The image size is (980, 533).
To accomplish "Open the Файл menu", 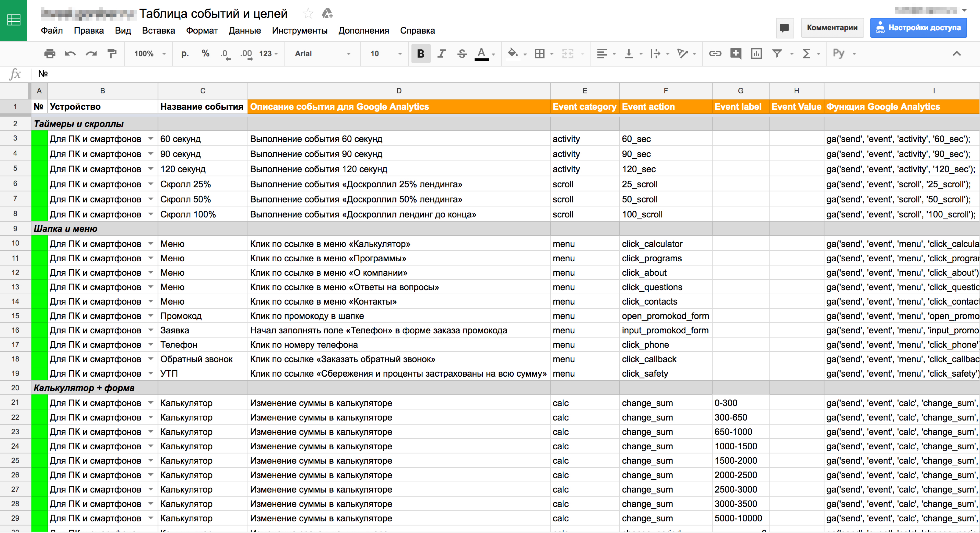I will point(52,30).
